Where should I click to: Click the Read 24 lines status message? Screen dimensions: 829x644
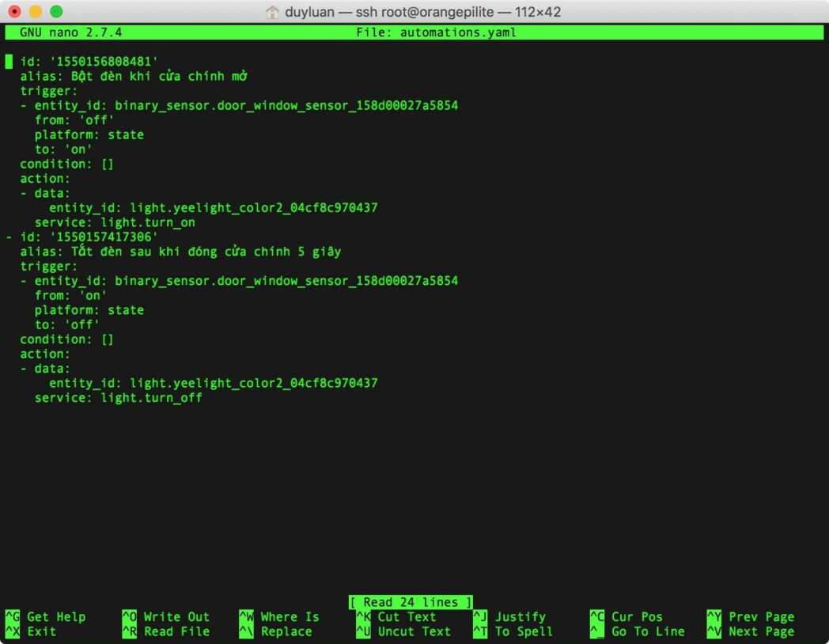click(x=410, y=602)
